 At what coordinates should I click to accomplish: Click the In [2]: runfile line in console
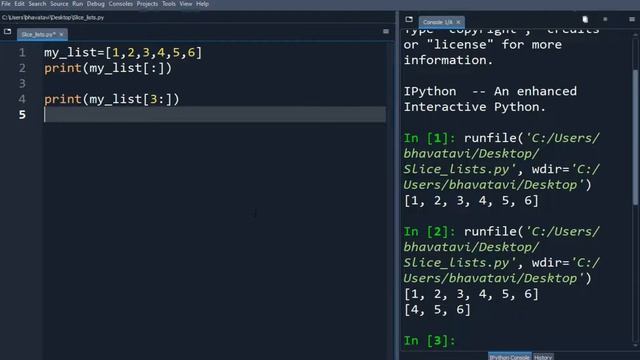click(502, 231)
